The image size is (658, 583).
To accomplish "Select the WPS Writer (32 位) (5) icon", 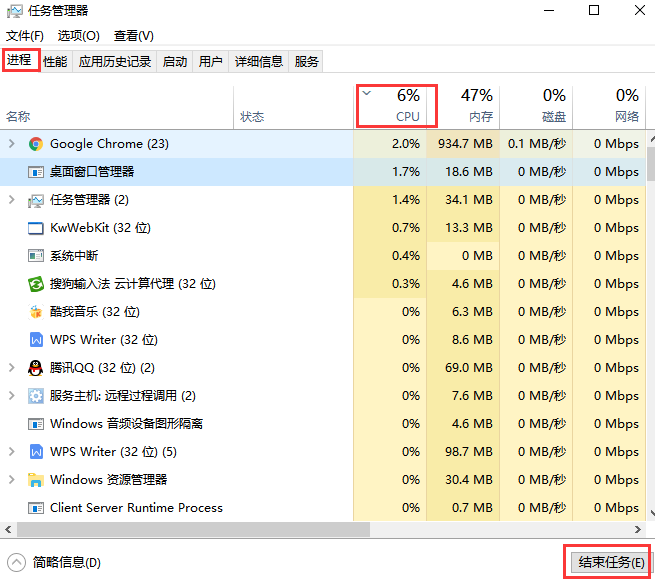I will tap(36, 452).
